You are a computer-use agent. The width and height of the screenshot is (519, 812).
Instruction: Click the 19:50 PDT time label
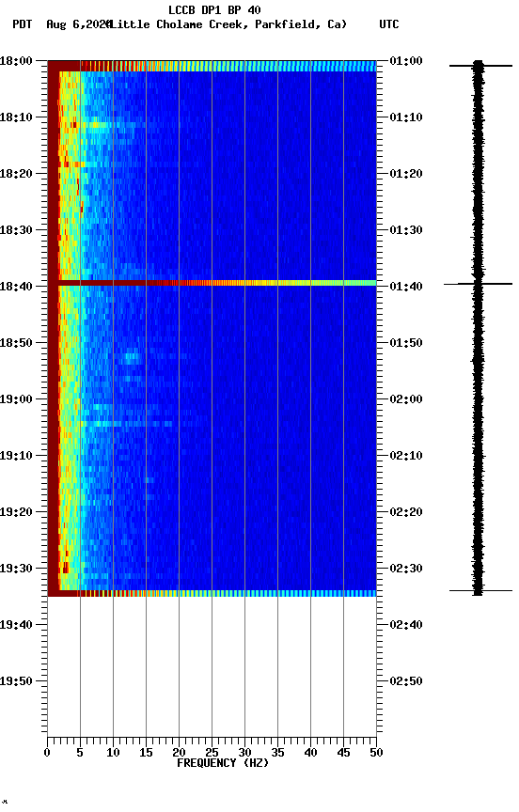point(16,681)
